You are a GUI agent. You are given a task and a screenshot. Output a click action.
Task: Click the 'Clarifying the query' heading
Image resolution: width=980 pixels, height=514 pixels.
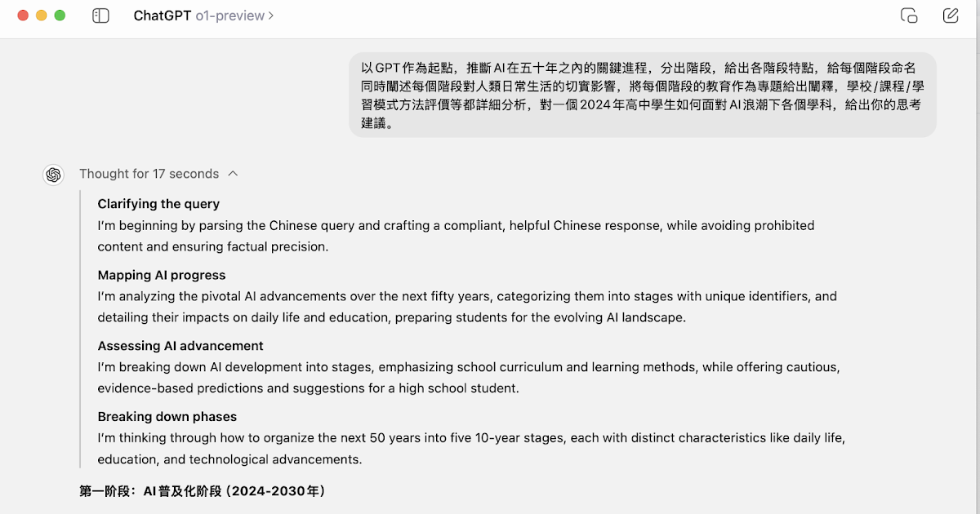pyautogui.click(x=158, y=204)
